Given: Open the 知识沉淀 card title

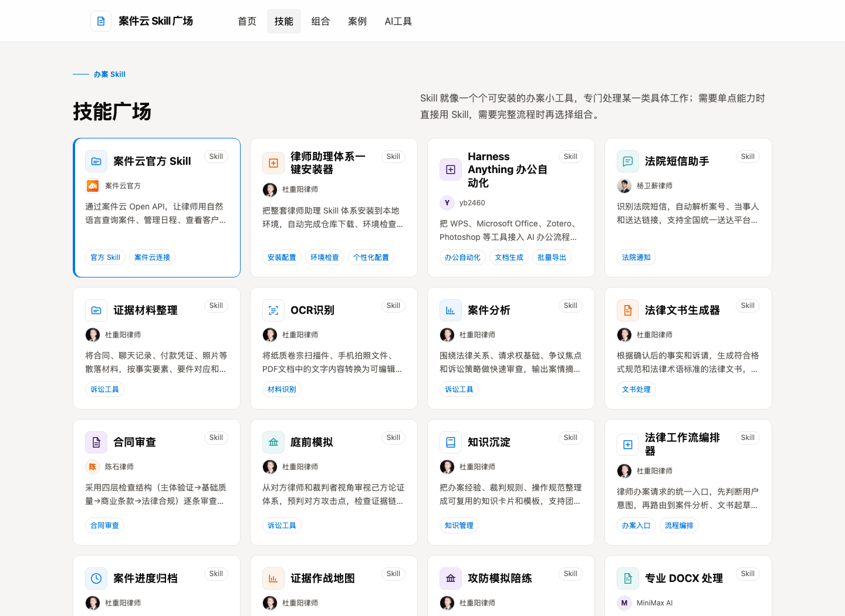Looking at the screenshot, I should click(x=489, y=442).
